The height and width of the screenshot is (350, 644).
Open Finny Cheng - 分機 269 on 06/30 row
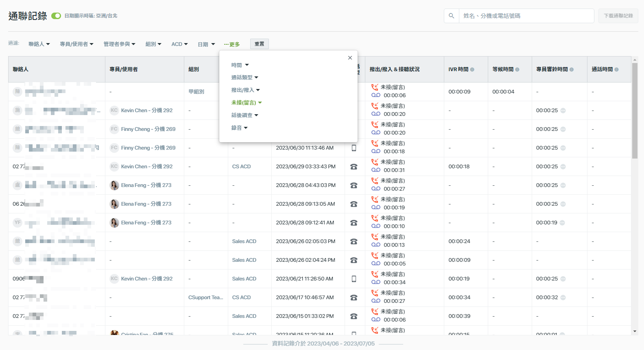[148, 148]
